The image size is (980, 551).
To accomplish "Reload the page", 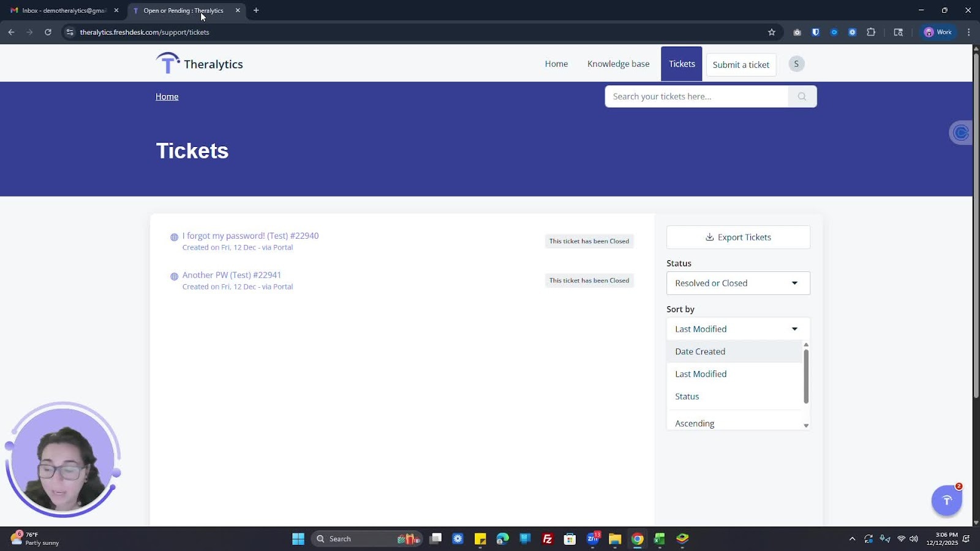I will 48,32.
